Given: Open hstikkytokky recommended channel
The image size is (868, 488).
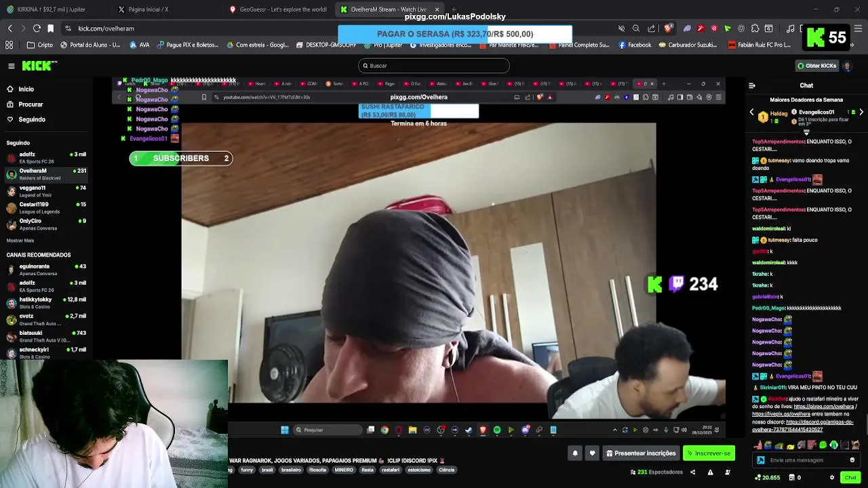Looking at the screenshot, I should coord(46,303).
